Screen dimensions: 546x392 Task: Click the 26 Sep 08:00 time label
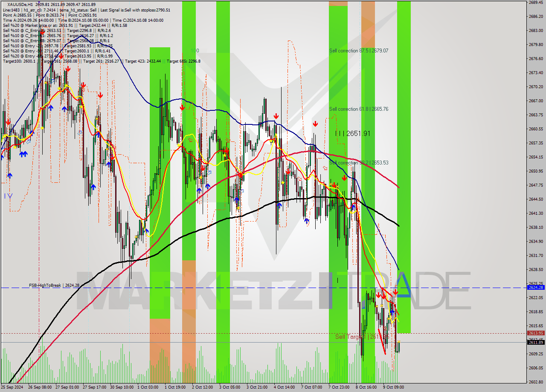tap(40, 387)
